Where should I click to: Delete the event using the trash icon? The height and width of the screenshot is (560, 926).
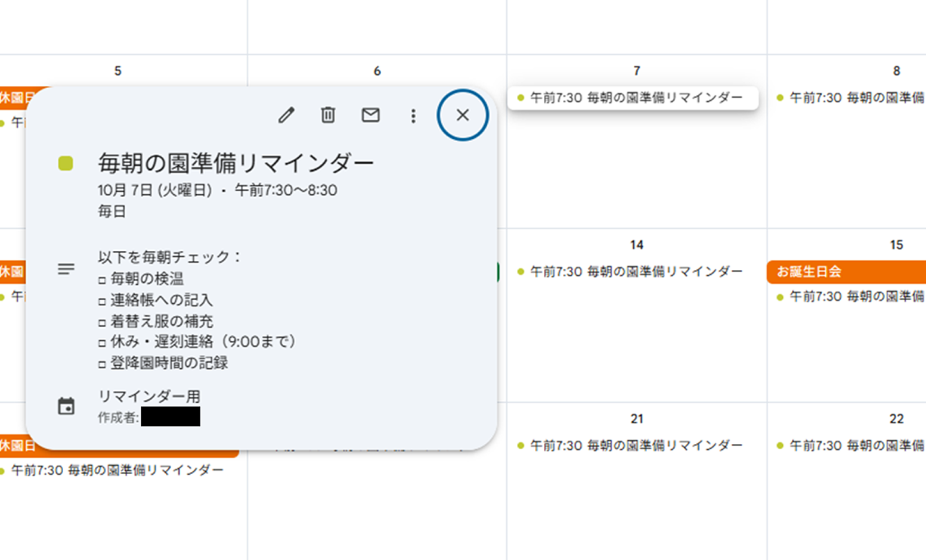[x=327, y=115]
